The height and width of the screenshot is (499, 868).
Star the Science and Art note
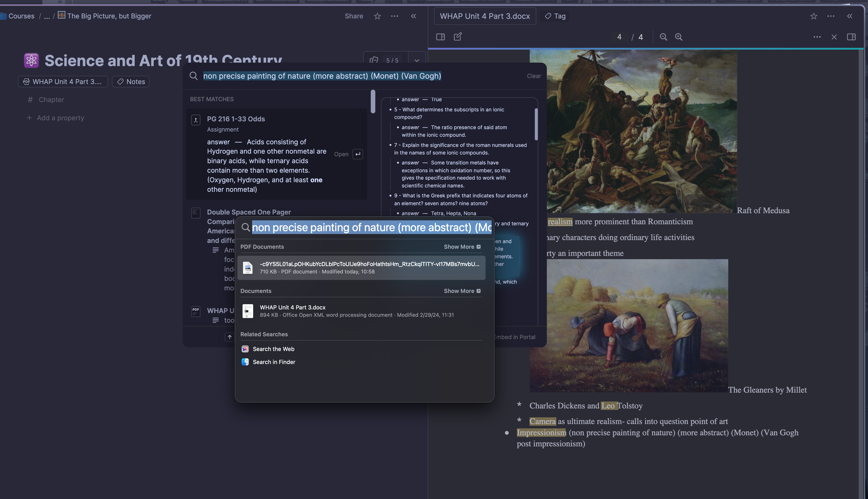[377, 16]
